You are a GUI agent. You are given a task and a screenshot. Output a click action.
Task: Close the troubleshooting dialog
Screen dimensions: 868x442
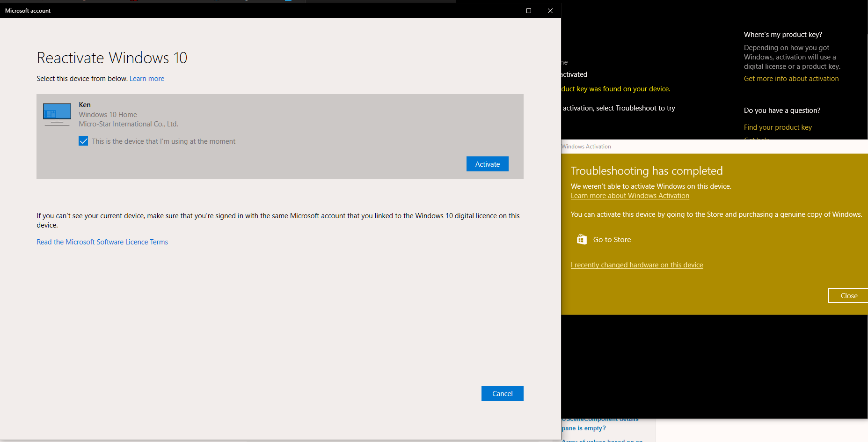(x=848, y=295)
